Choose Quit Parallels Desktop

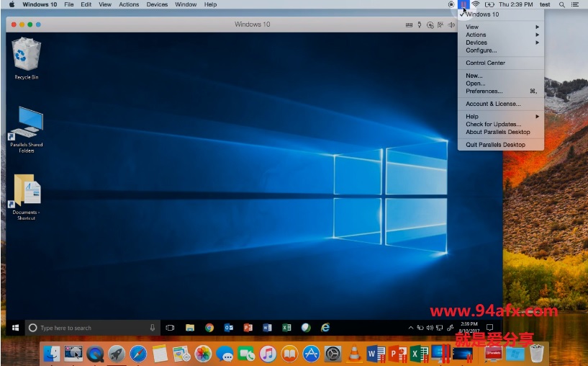point(501,145)
